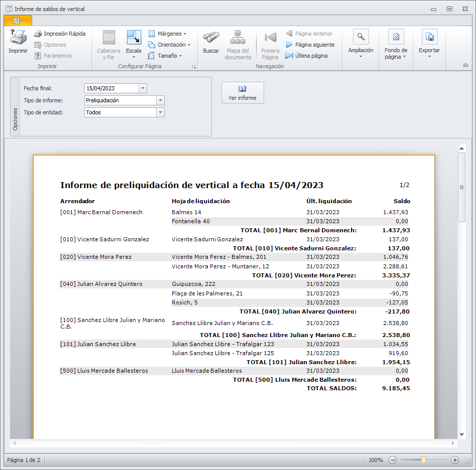Jump to Última página

click(x=307, y=56)
